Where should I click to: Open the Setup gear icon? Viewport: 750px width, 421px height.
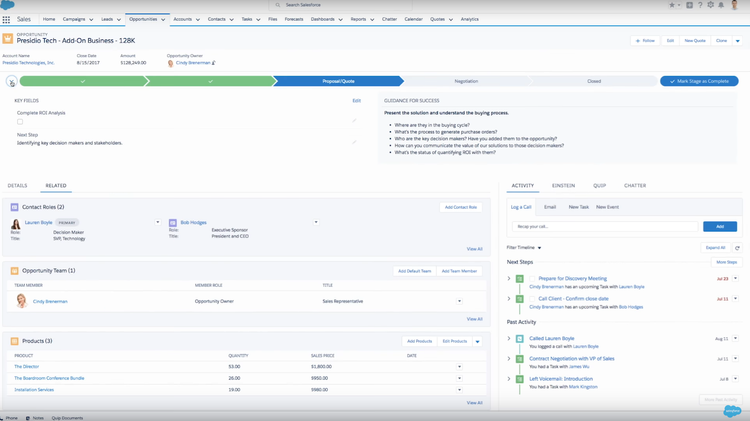click(710, 5)
